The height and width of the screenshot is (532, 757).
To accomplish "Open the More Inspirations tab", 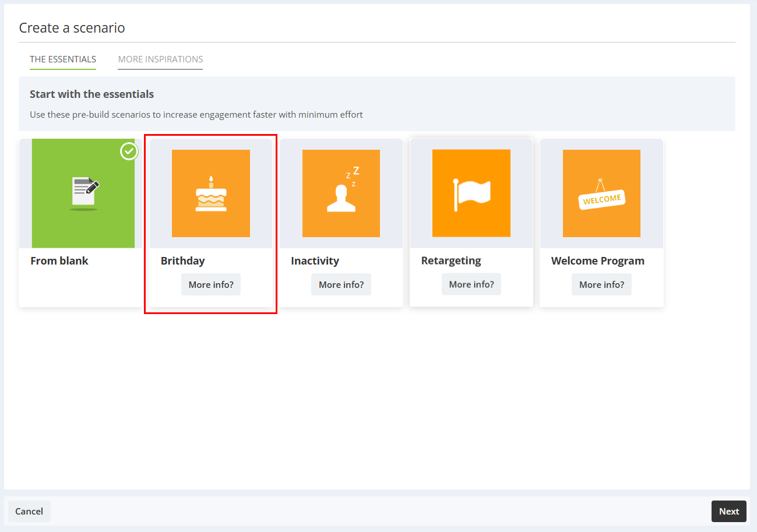I will [160, 59].
